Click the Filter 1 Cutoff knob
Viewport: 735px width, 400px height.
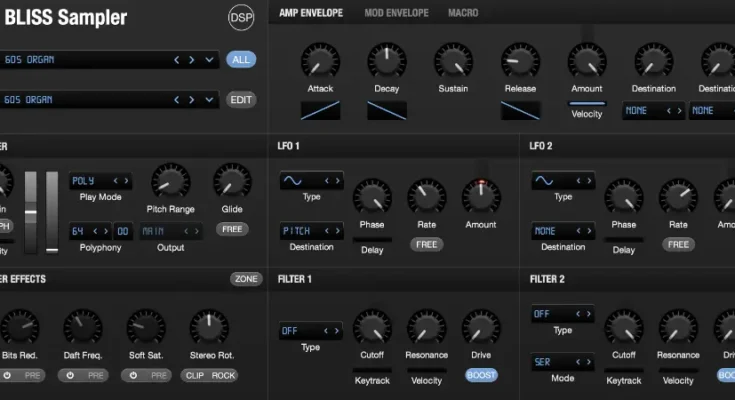point(371,327)
